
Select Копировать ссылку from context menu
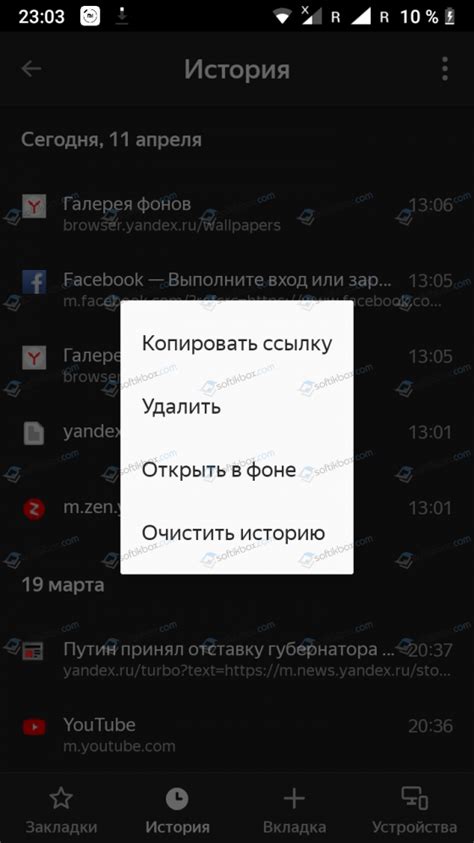(237, 344)
